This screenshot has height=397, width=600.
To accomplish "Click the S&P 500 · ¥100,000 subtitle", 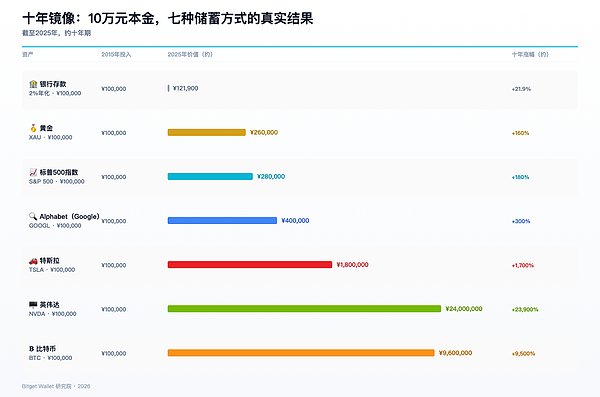I will tap(57, 181).
